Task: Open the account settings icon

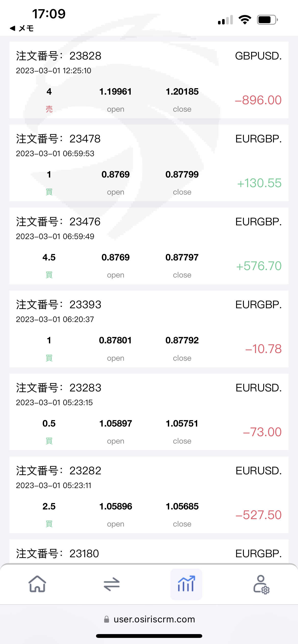Action: (261, 584)
